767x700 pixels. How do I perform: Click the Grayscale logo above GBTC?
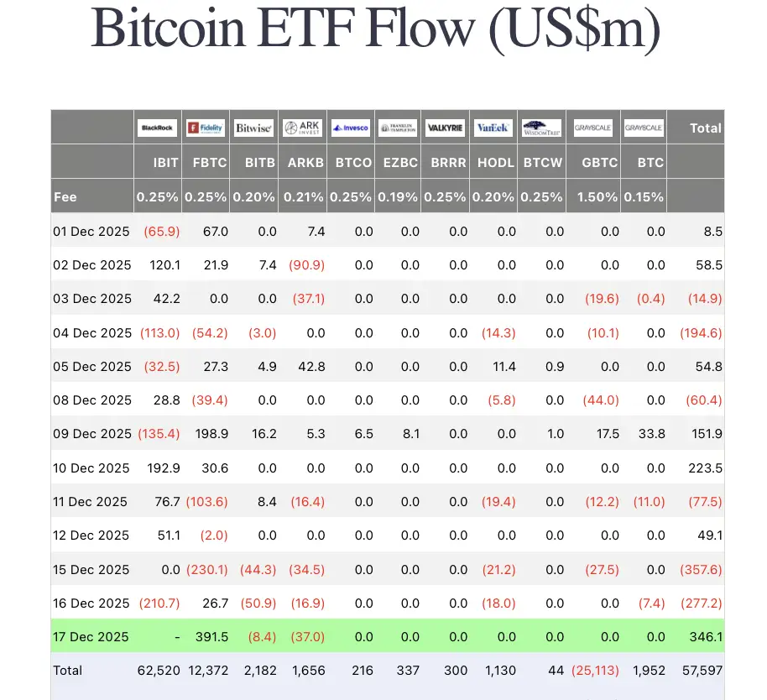pos(593,128)
